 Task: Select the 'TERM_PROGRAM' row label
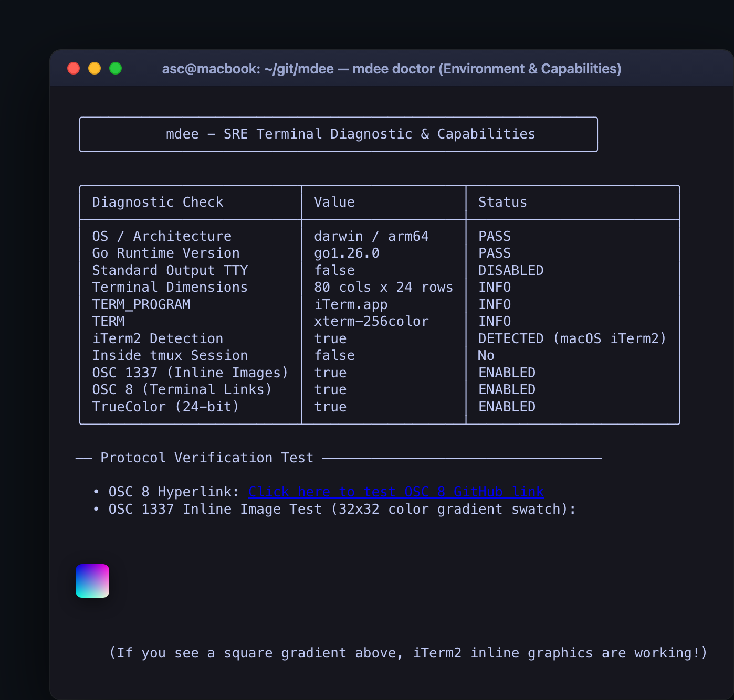141,304
